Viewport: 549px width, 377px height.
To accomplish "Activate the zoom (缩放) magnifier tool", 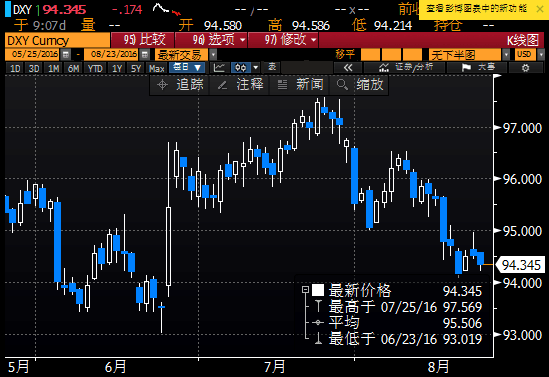I will [360, 84].
